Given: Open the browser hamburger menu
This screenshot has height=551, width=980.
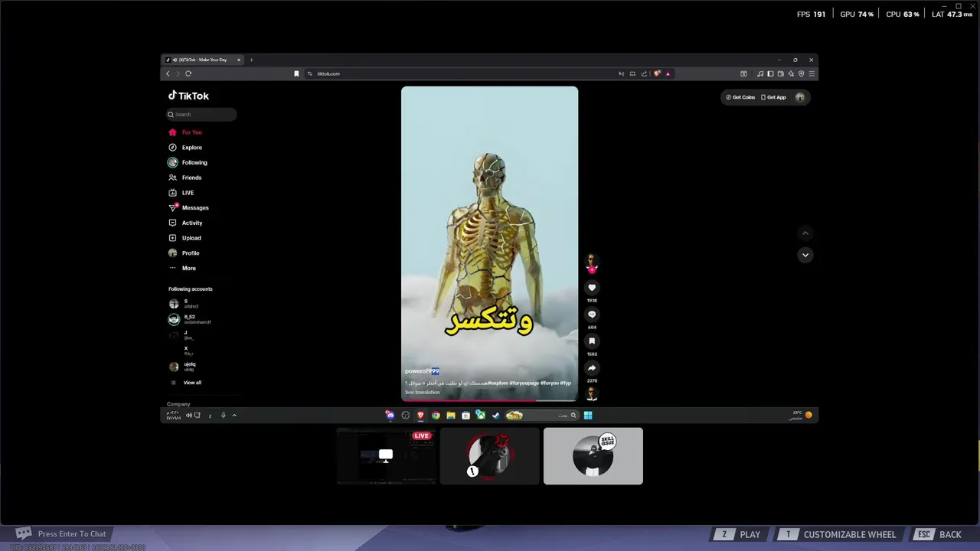Looking at the screenshot, I should pos(812,73).
